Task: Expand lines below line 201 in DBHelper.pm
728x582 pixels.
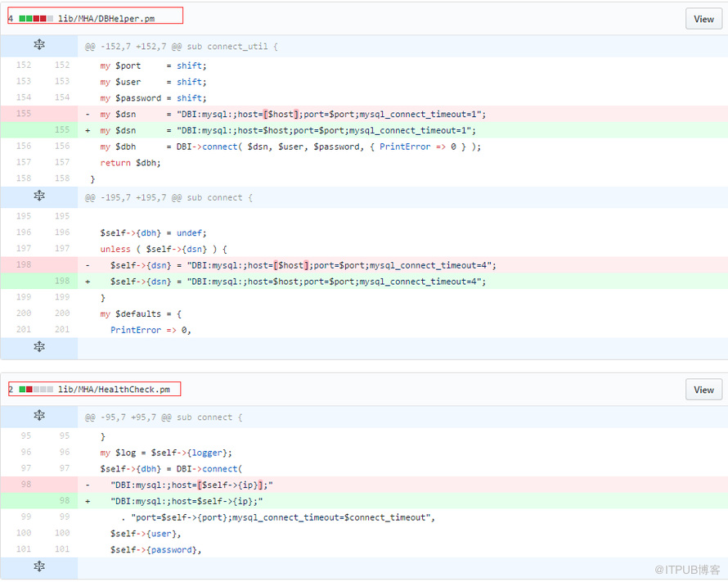Action: click(x=39, y=347)
